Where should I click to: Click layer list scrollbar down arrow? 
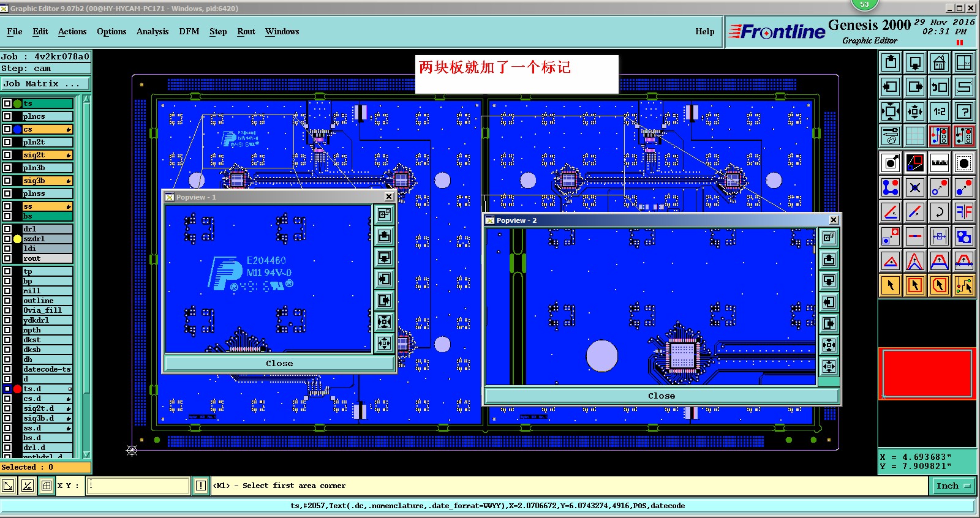point(86,454)
